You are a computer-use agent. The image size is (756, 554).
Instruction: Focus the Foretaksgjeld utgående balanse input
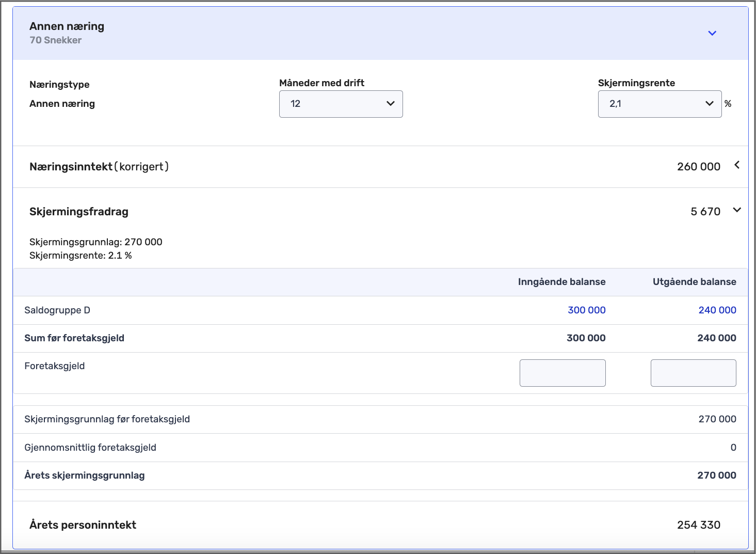693,373
